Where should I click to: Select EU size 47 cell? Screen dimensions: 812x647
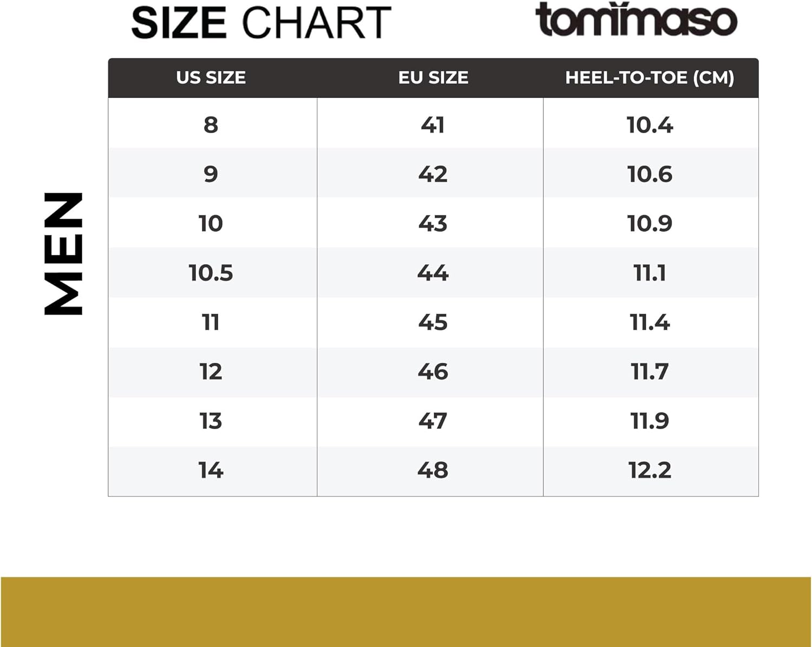click(433, 421)
